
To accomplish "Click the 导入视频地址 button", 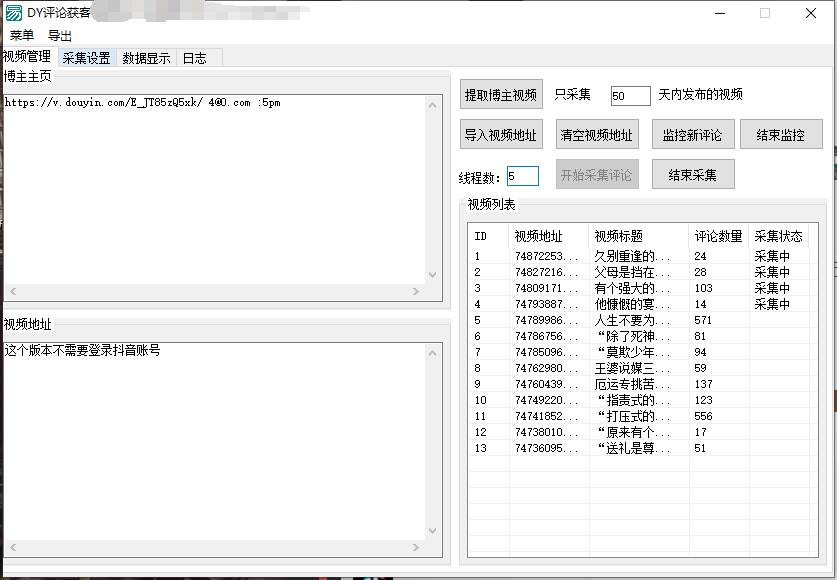I will click(x=500, y=134).
